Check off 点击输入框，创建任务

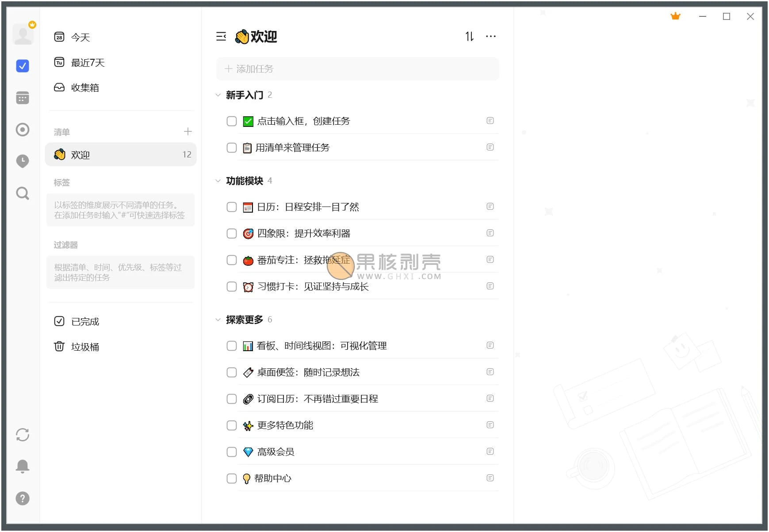coord(232,121)
